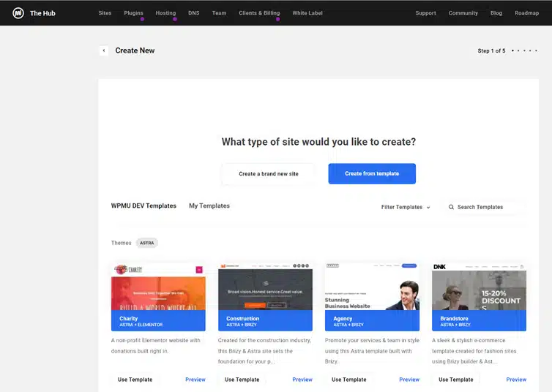Select the WPMU DEV Templates tab
Viewport: 552px width, 392px height.
click(143, 206)
